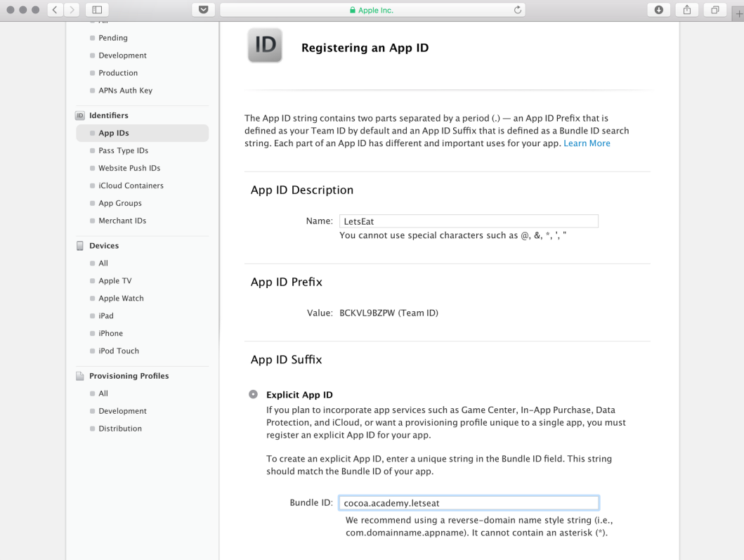Viewport: 744px width, 560px height.
Task: Open Production certificates in sidebar
Action: click(x=118, y=73)
